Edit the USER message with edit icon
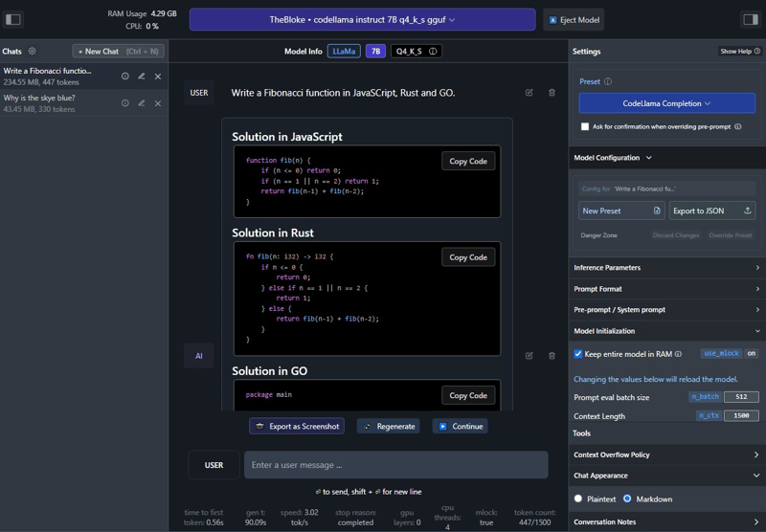Image resolution: width=766 pixels, height=532 pixels. (529, 92)
